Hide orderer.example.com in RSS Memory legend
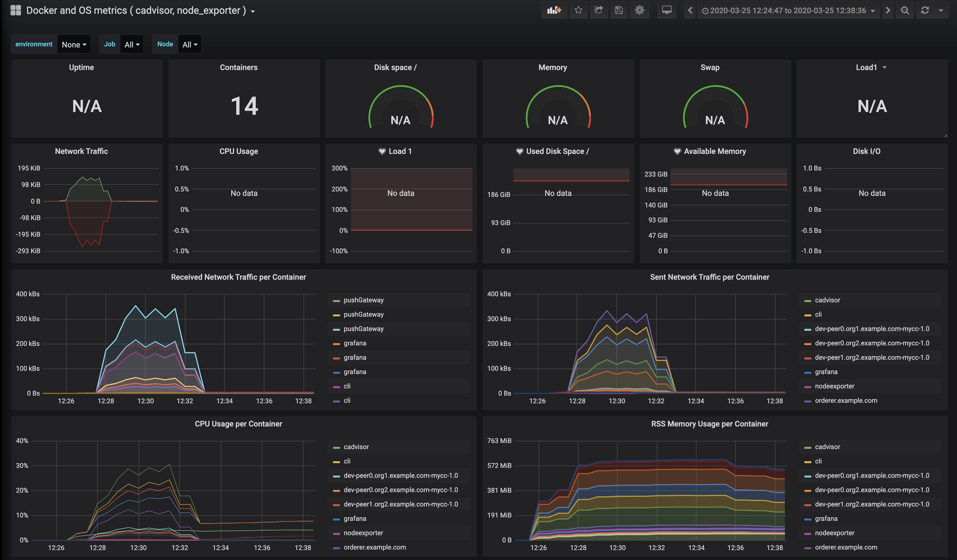957x560 pixels. [x=846, y=547]
